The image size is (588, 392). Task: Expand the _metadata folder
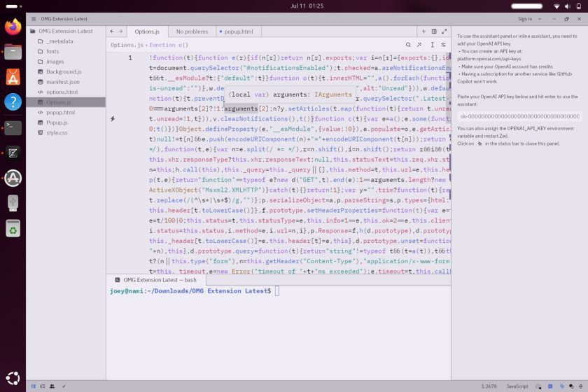pos(59,41)
